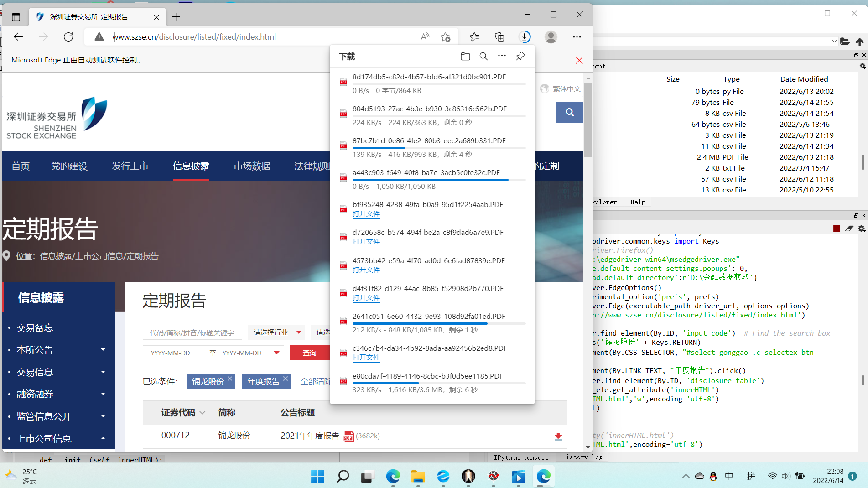The image size is (868, 488).
Task: Expand the date range dropdown arrow
Action: click(276, 353)
